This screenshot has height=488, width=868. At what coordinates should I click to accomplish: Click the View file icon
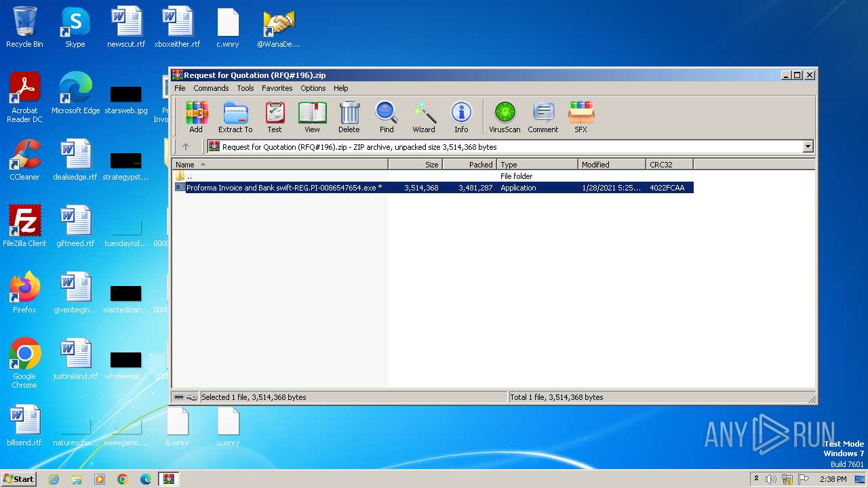click(312, 117)
